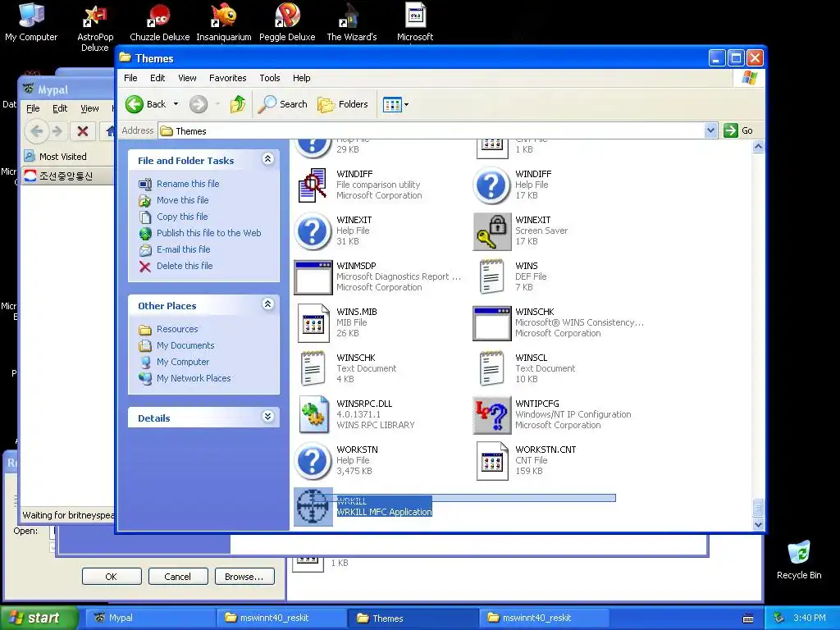
Task: Open the WINDIFF Help File icon
Action: click(x=492, y=185)
